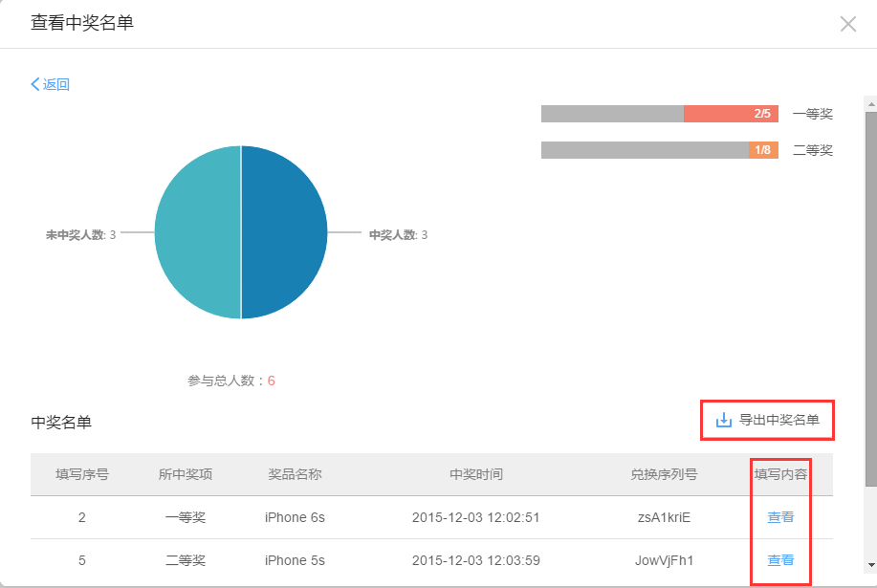877x588 pixels.
Task: Go back using the 返回 link
Action: pyautogui.click(x=50, y=84)
